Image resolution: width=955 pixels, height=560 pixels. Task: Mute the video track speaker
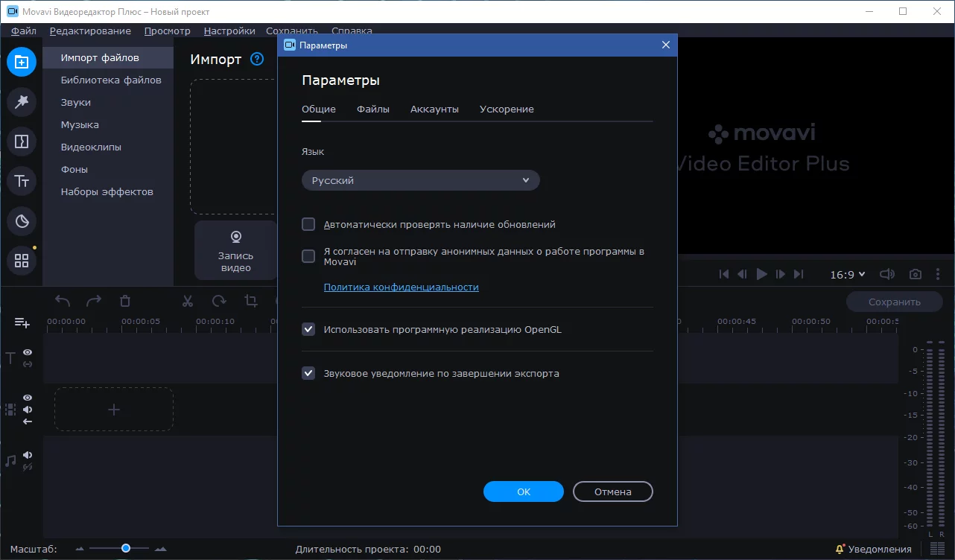point(28,410)
